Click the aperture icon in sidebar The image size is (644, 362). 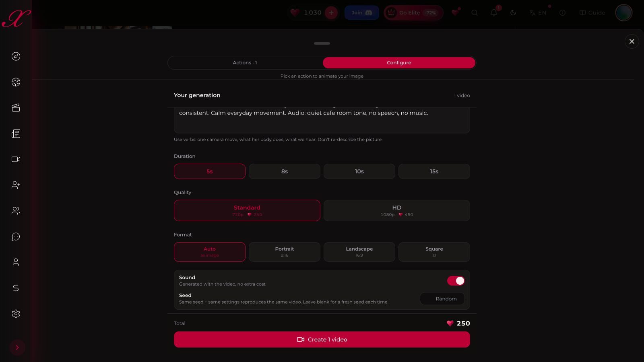16,82
